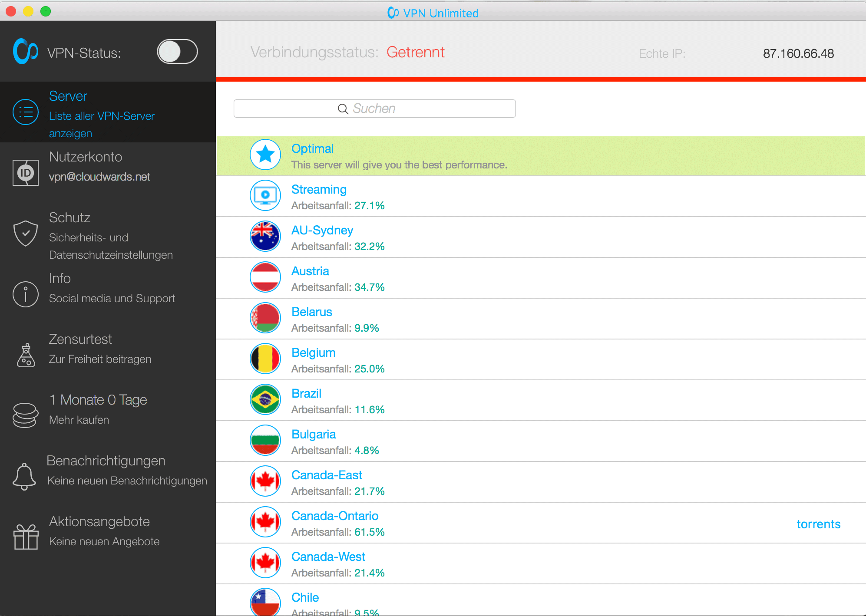Click the Aktionsangebote gift icon
This screenshot has height=616, width=866.
pyautogui.click(x=26, y=537)
